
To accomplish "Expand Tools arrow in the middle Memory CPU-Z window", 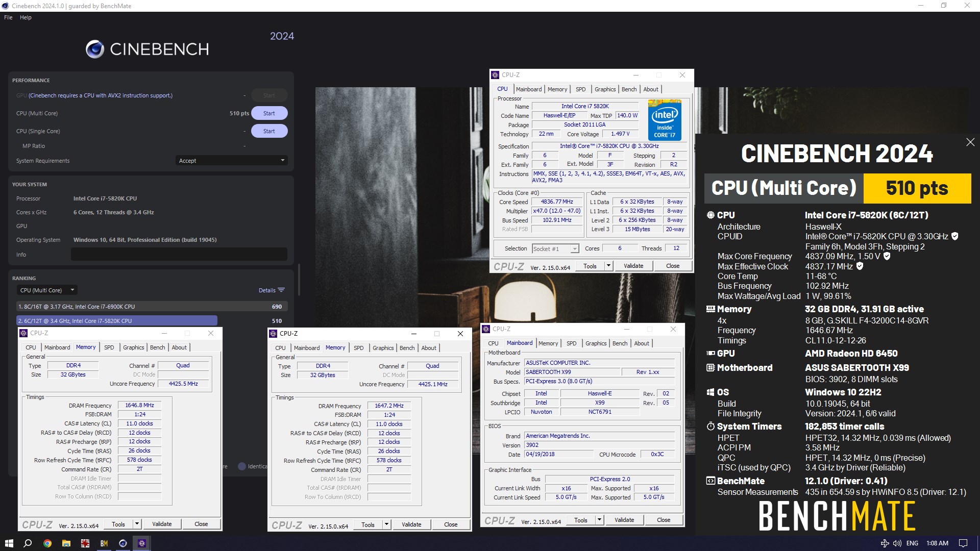I will (x=386, y=524).
